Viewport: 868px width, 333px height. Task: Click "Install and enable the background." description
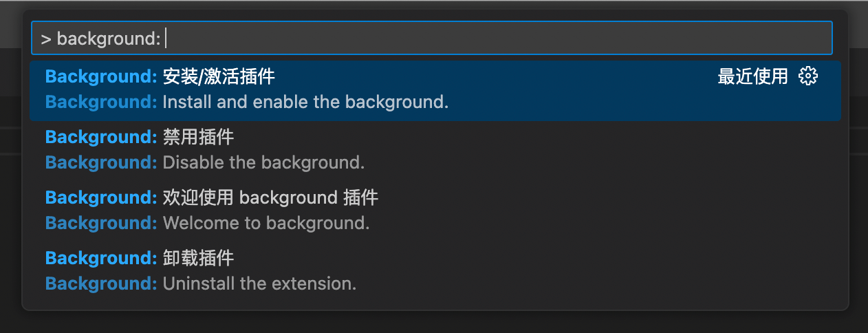click(x=305, y=103)
